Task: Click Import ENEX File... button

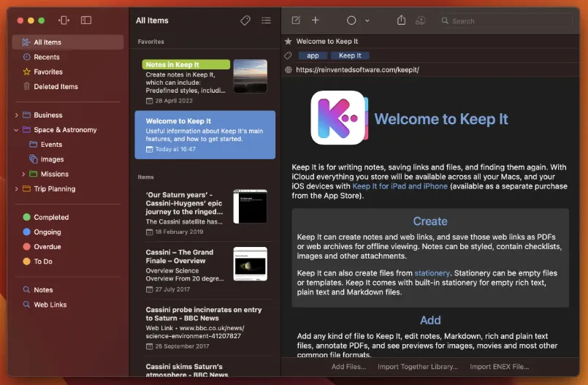Action: click(499, 367)
